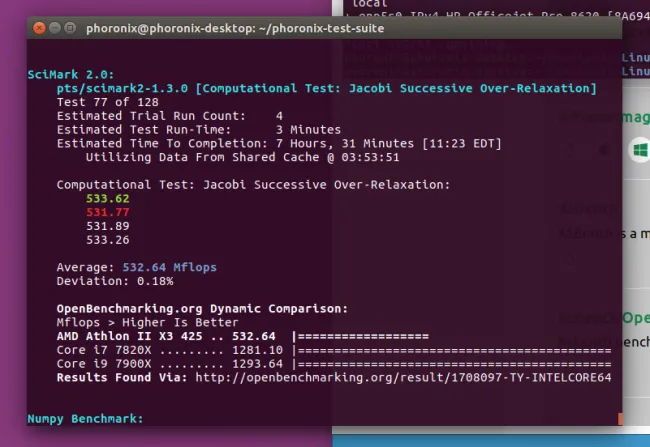The image size is (650, 447).
Task: Click the green 533.62 result
Action: tap(108, 199)
